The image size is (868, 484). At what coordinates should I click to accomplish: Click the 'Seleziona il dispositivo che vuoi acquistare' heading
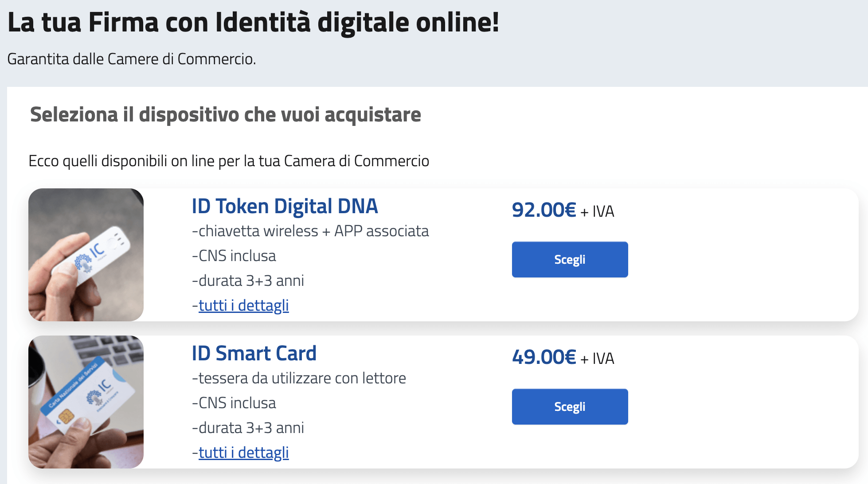[x=225, y=114]
